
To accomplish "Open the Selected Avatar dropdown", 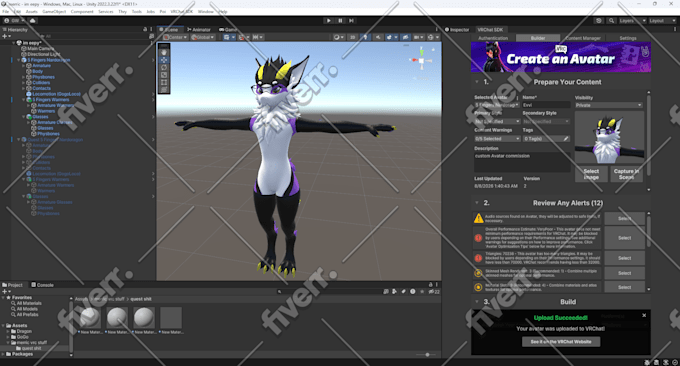I will [497, 105].
